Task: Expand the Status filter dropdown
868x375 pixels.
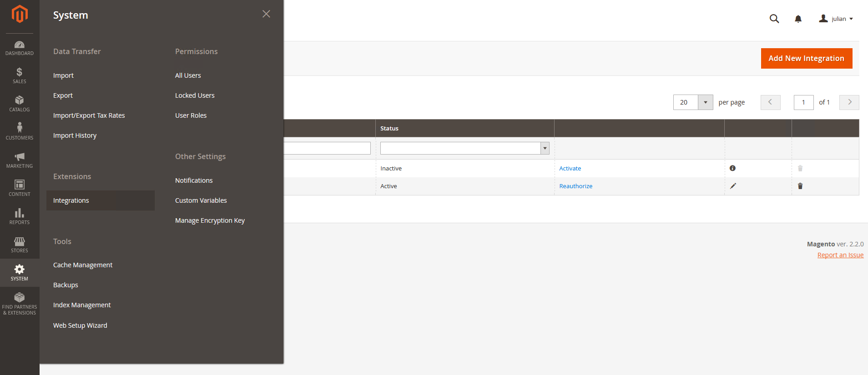Action: 545,148
